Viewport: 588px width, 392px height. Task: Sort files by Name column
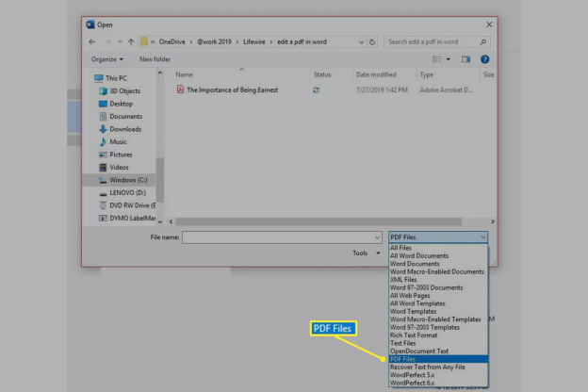click(184, 74)
